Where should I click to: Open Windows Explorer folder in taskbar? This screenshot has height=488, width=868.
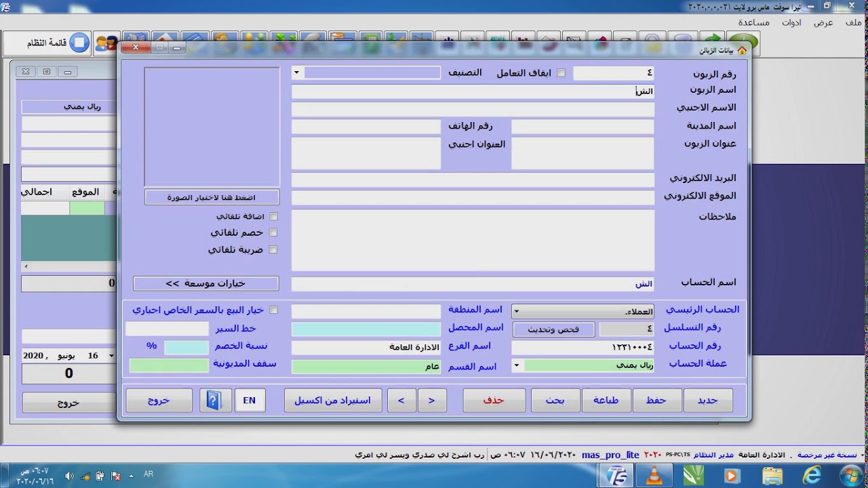pyautogui.click(x=772, y=476)
